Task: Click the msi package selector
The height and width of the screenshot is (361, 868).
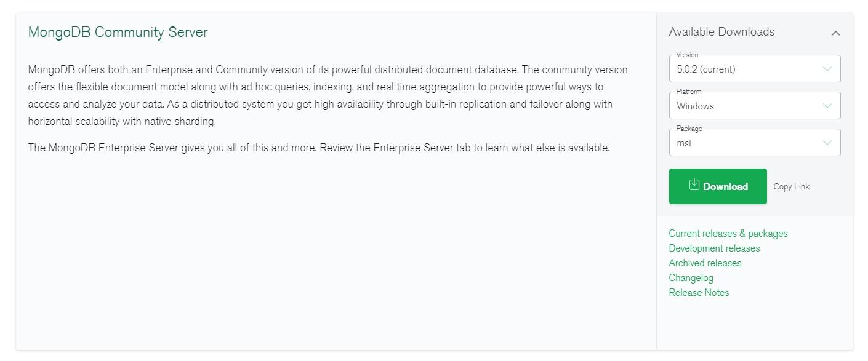Action: click(755, 142)
